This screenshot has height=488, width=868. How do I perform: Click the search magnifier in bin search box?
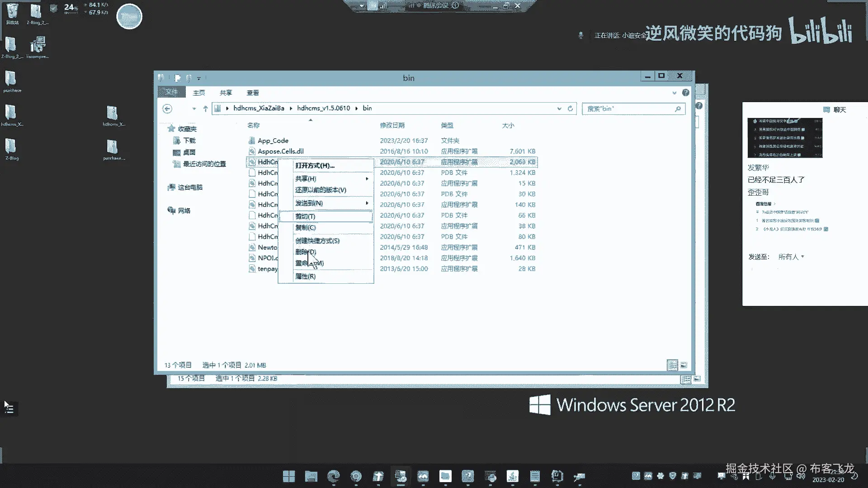(x=678, y=109)
